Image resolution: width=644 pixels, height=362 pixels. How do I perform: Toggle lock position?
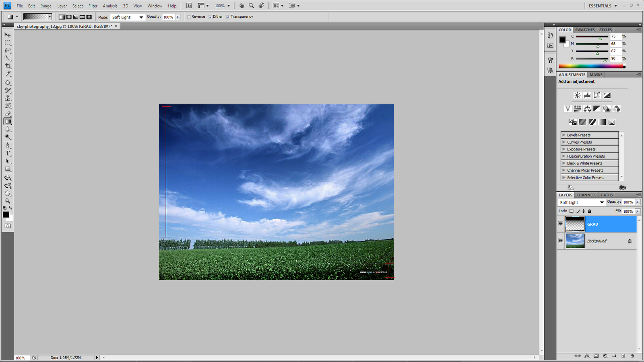click(584, 211)
